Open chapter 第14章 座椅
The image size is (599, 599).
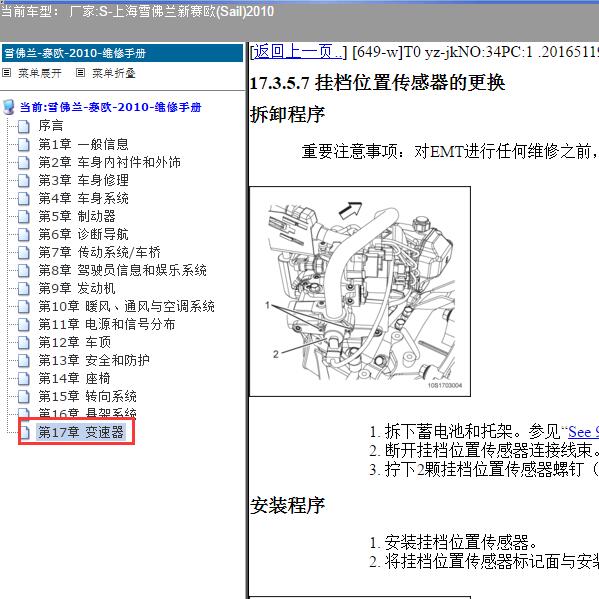pyautogui.click(x=74, y=378)
